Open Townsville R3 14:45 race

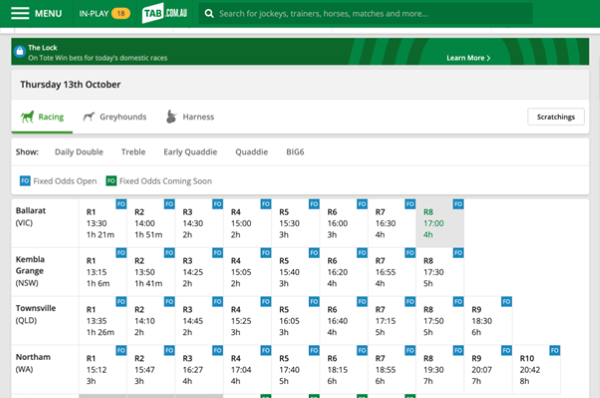[199, 321]
